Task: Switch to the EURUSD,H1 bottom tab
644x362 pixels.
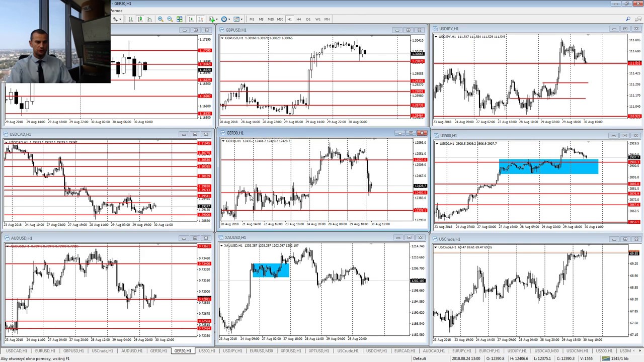Action: [45, 350]
